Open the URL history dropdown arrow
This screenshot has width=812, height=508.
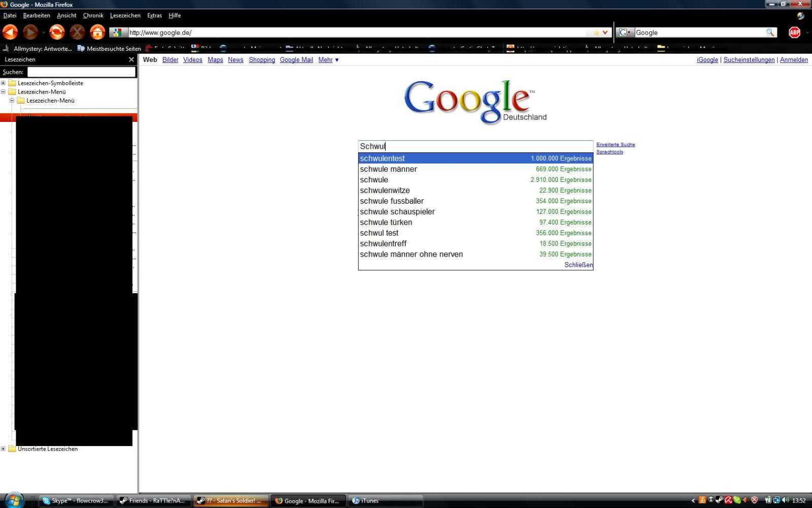pyautogui.click(x=605, y=33)
